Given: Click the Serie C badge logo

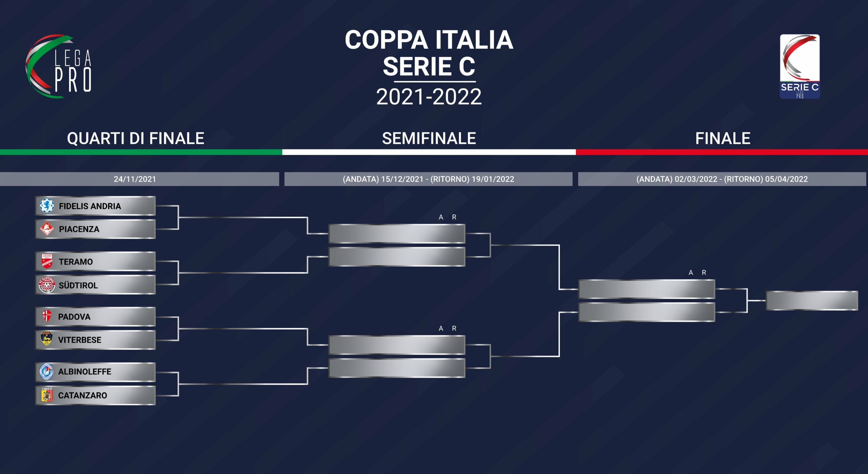Looking at the screenshot, I should 800,66.
